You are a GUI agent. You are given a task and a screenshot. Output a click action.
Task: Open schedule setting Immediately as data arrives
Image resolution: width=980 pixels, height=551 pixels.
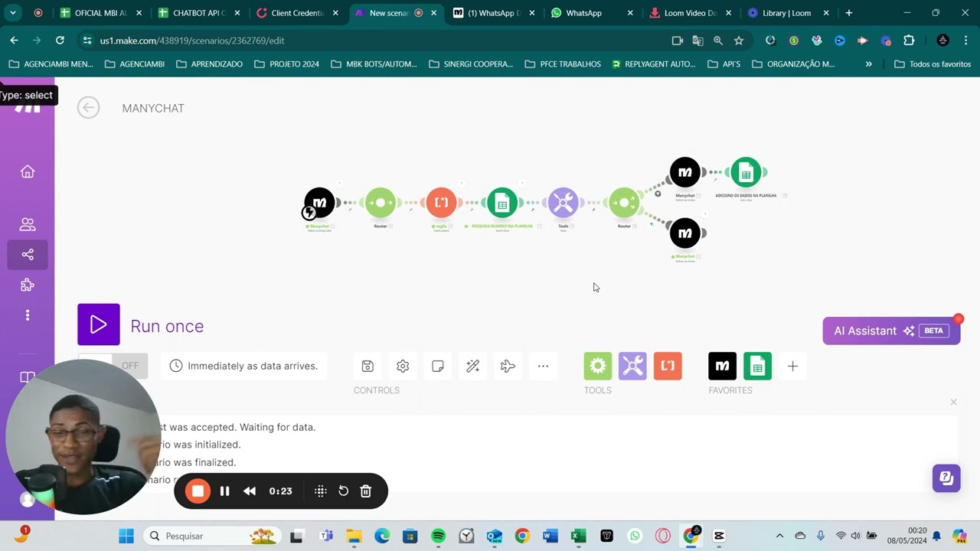243,366
